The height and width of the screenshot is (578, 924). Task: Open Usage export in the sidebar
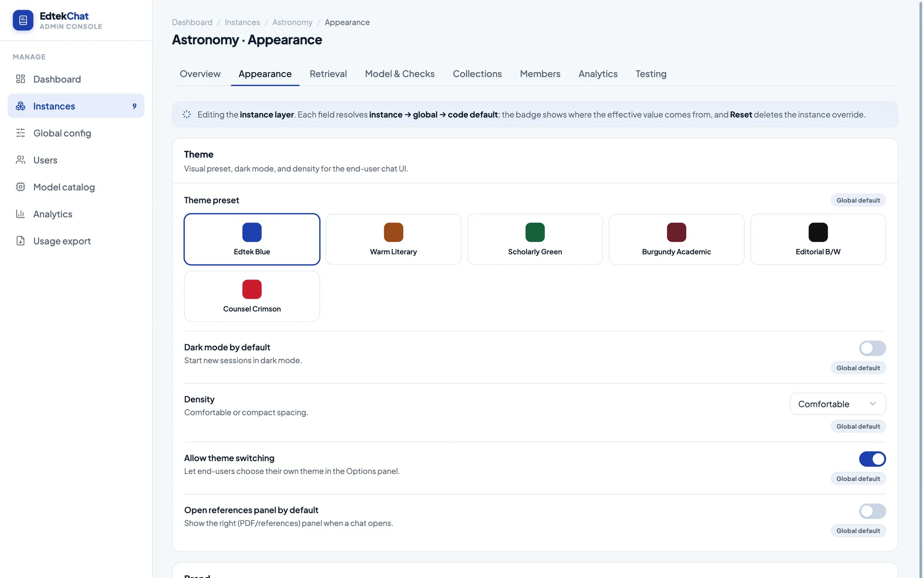pyautogui.click(x=76, y=241)
